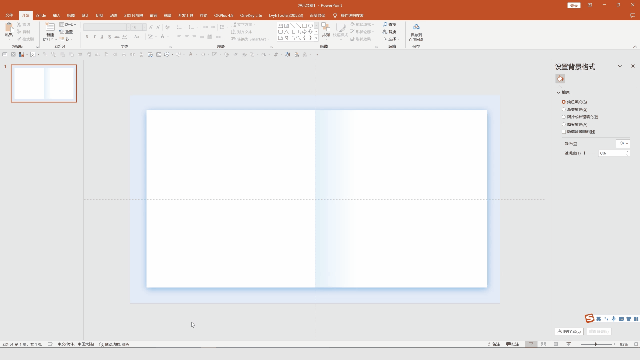640x360 pixels.
Task: Click the Transparency percentage field
Action: [614, 153]
